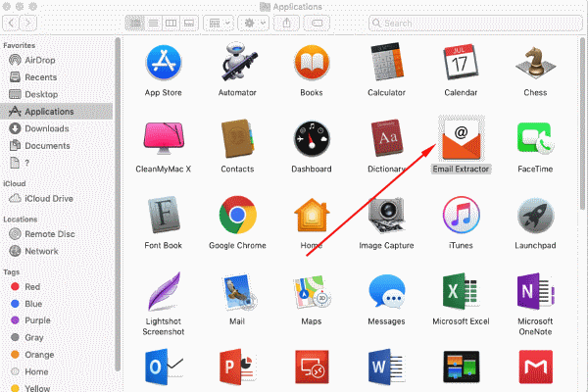Screen dimensions: 588x392
Task: Select the Dashboard app icon
Action: coord(312,138)
